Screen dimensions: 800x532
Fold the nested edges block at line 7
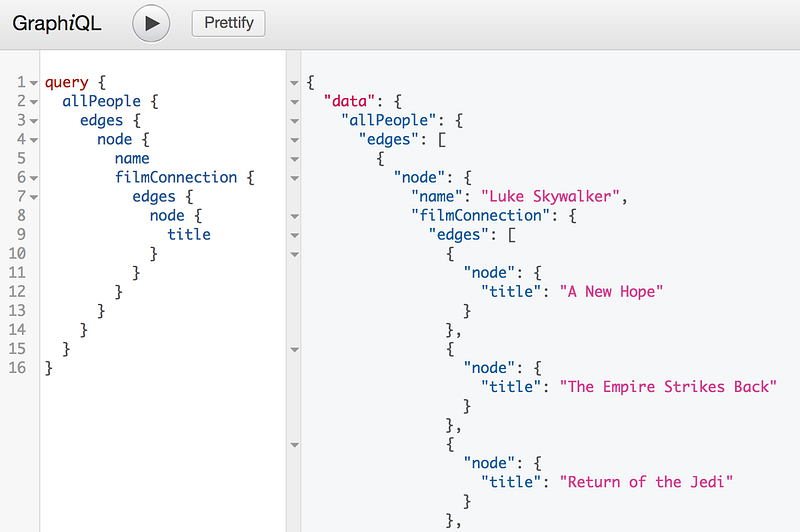click(33, 197)
